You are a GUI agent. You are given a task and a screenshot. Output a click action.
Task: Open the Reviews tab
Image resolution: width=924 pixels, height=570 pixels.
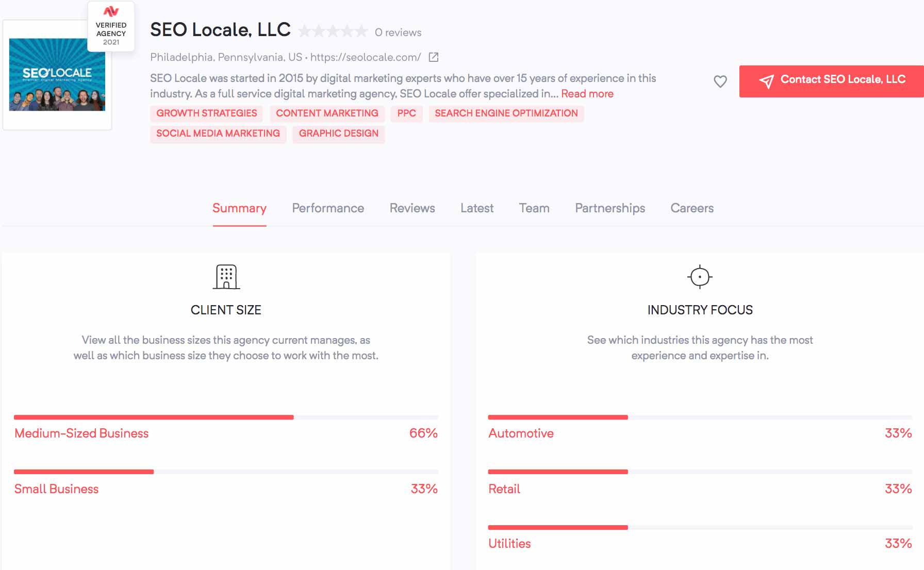pos(412,208)
